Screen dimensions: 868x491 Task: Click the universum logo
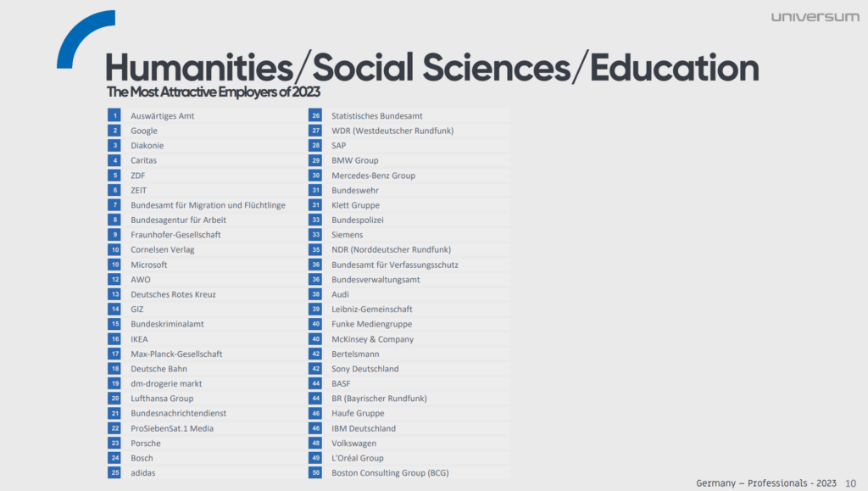(x=815, y=17)
